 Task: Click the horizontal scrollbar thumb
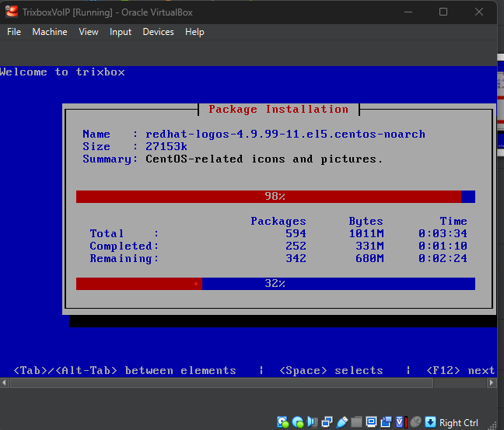point(222,383)
